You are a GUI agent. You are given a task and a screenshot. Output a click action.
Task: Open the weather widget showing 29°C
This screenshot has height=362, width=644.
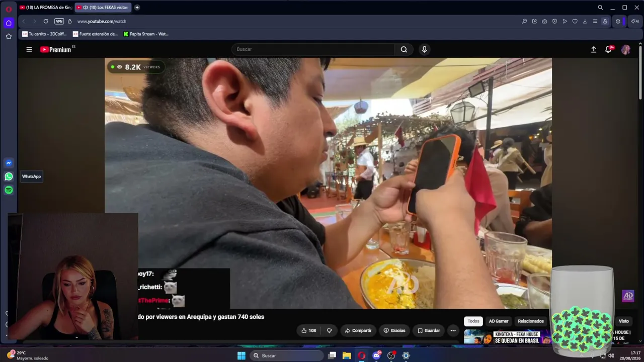[28, 355]
